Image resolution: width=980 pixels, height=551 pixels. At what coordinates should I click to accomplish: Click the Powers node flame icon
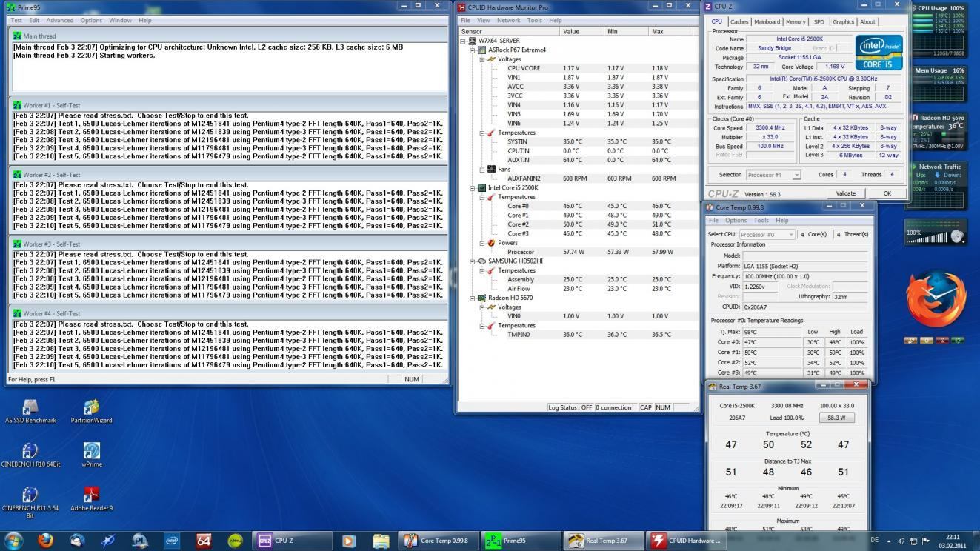coord(491,242)
